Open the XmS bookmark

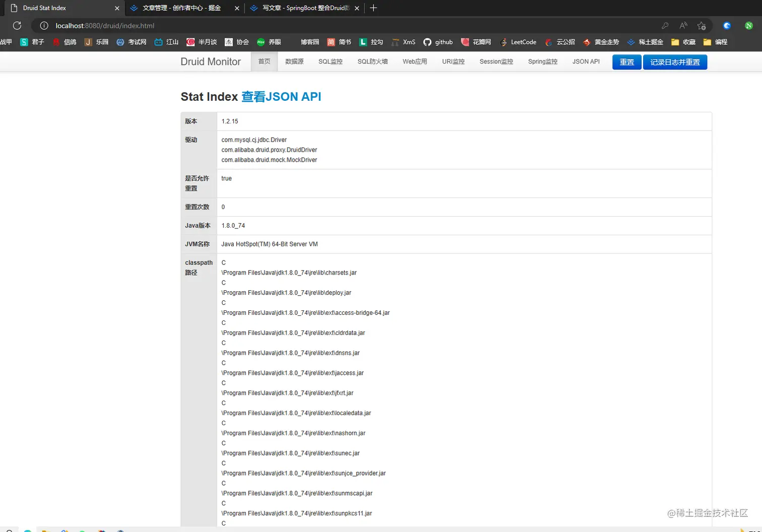coord(404,42)
